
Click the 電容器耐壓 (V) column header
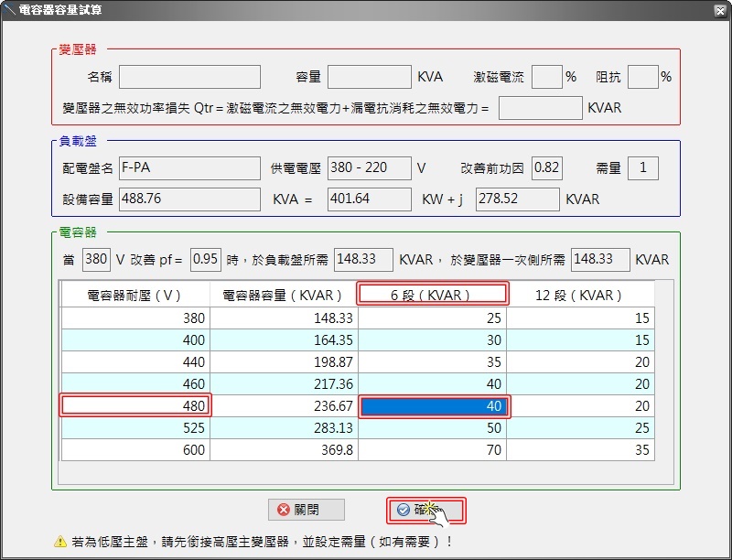click(x=135, y=295)
